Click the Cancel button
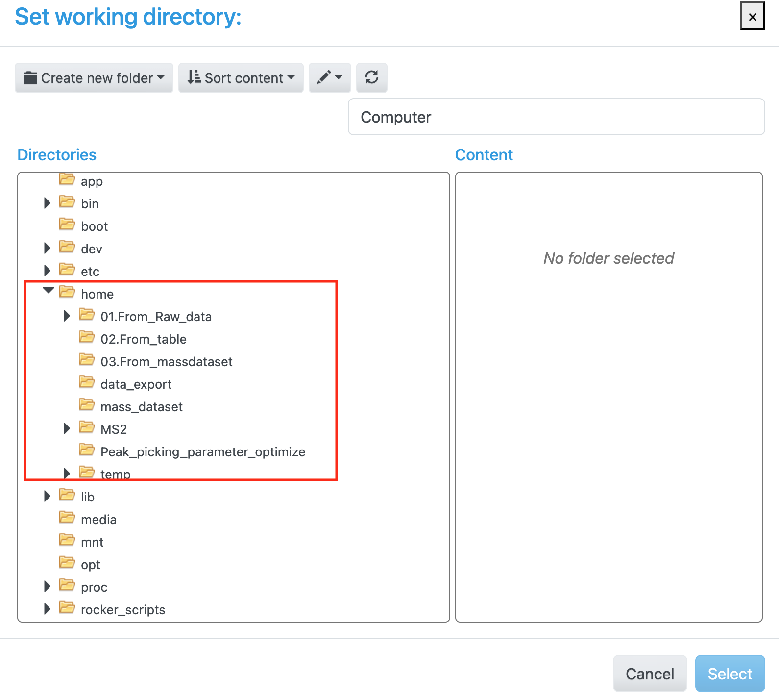 [650, 674]
